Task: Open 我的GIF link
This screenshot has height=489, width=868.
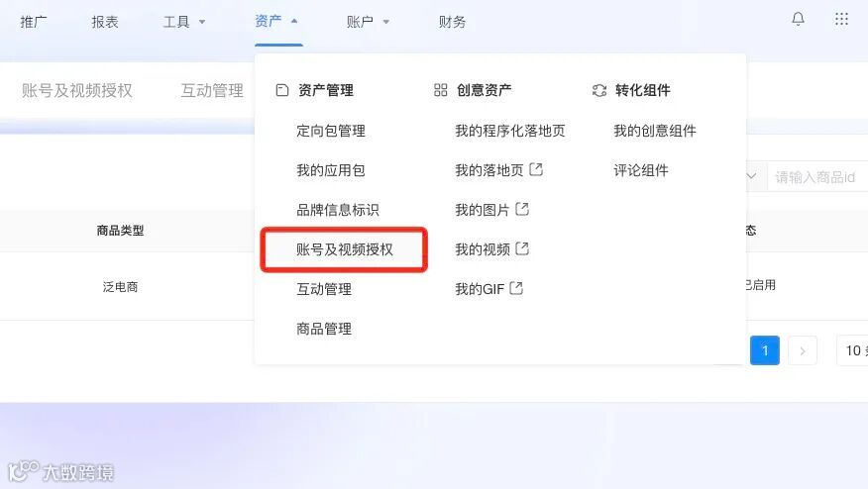Action: click(x=480, y=289)
